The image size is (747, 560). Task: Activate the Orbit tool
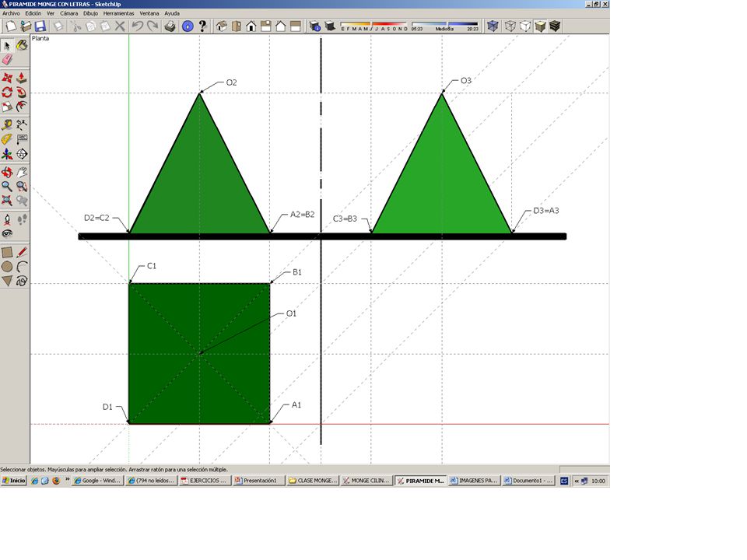[7, 172]
